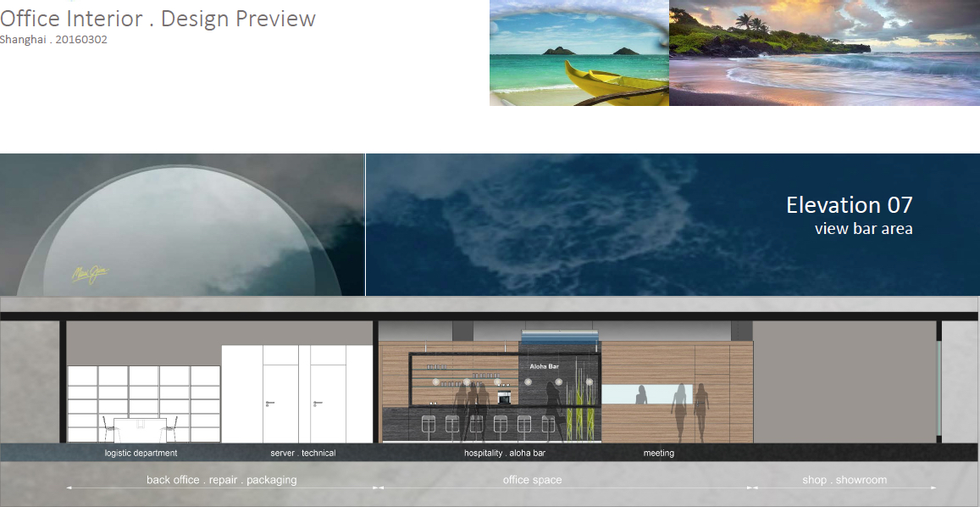Click the 'logistic department' label
Viewport: 980px width, 507px height.
click(141, 454)
